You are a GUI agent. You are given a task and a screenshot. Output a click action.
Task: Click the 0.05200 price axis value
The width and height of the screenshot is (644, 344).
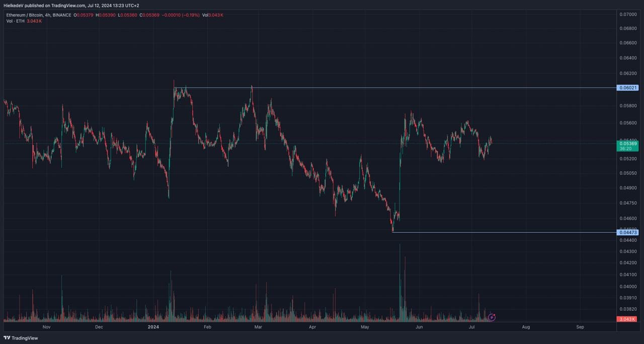628,159
